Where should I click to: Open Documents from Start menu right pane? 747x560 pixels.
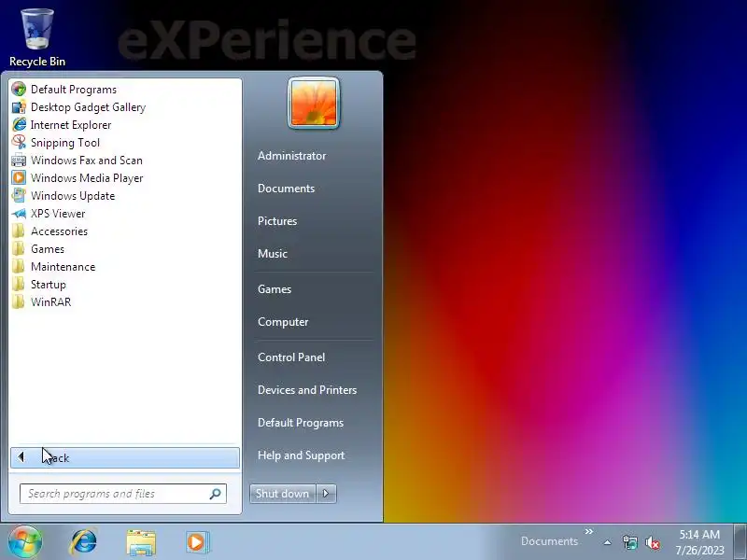[286, 189]
